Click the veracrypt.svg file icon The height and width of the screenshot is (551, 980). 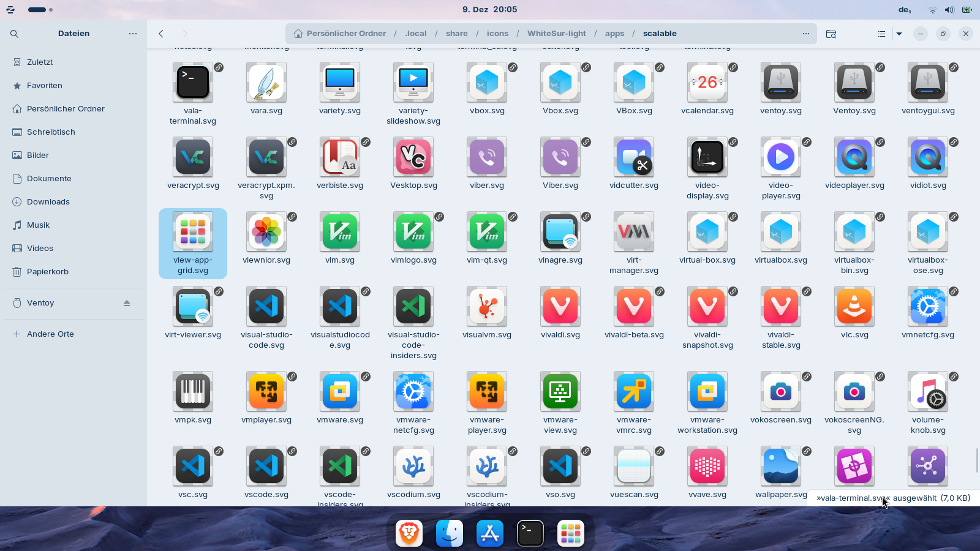[192, 157]
